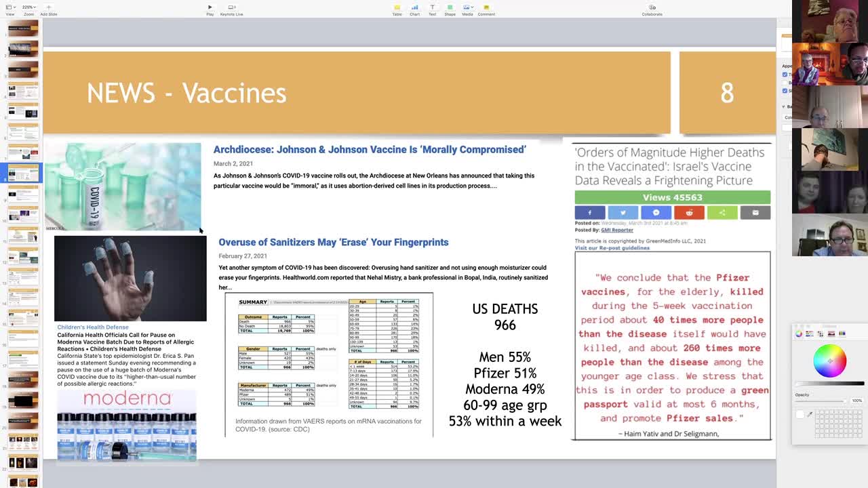Open the Color Fill dropdown in inspector
The image size is (868, 488).
click(x=788, y=117)
